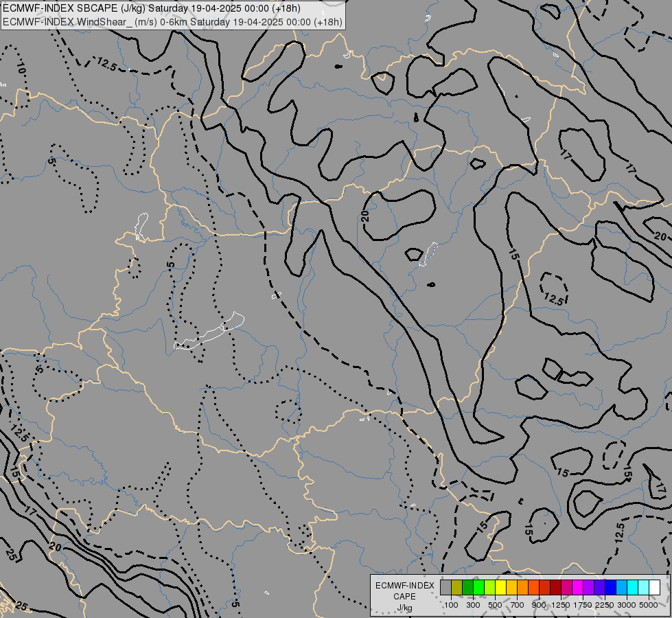Click the '2250' label under the legend
Viewport: 672px width, 618px height.
(604, 605)
